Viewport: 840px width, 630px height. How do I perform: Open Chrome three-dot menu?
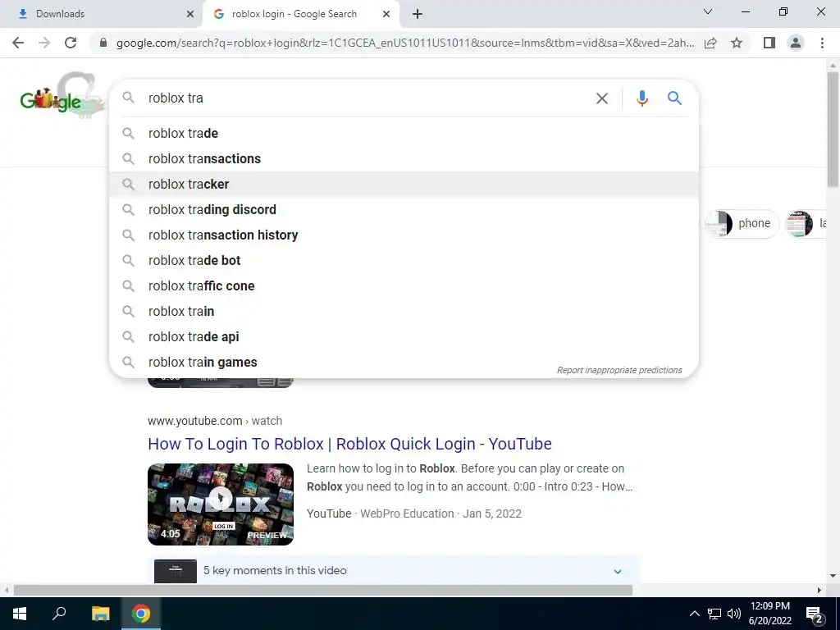[x=822, y=43]
